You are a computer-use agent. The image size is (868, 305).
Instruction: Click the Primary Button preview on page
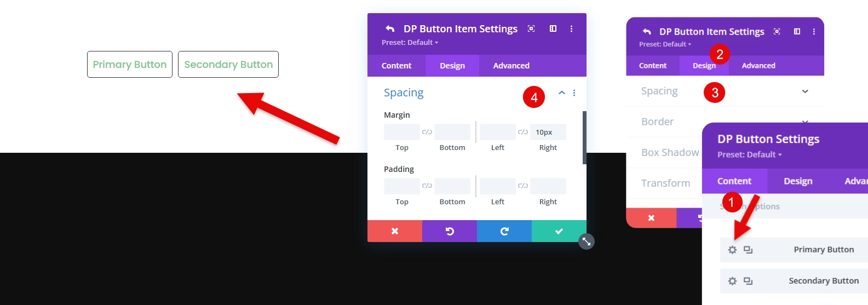(x=130, y=65)
